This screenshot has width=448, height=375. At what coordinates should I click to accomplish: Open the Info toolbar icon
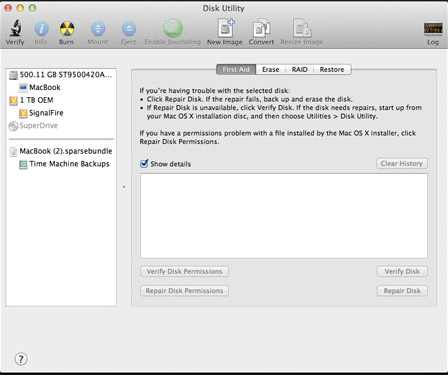pos(41,29)
